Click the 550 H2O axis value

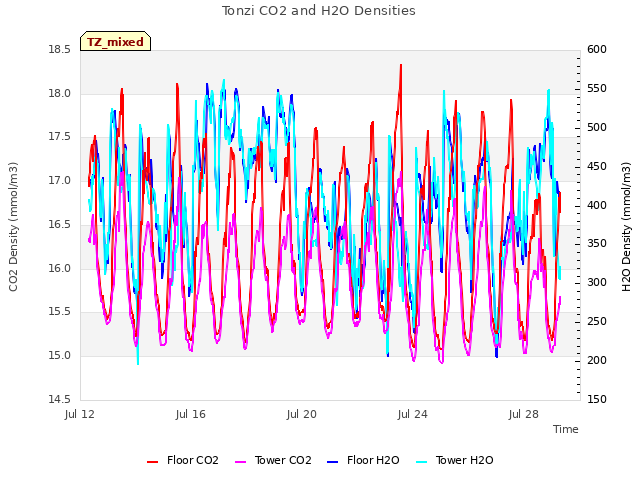click(x=597, y=89)
